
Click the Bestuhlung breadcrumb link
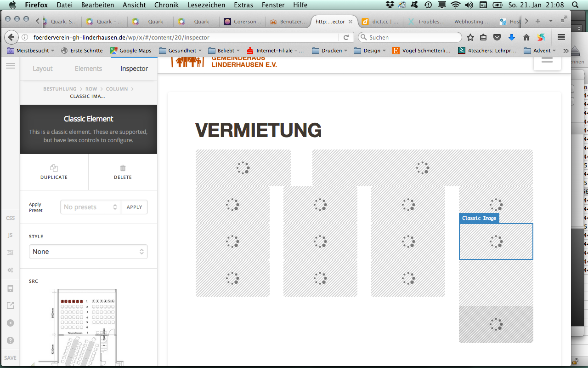(x=60, y=89)
